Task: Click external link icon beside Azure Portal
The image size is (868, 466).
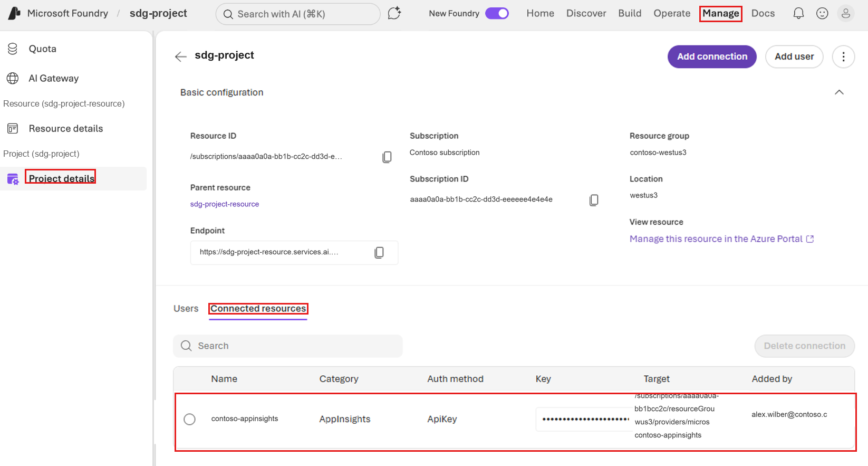Action: [x=810, y=239]
